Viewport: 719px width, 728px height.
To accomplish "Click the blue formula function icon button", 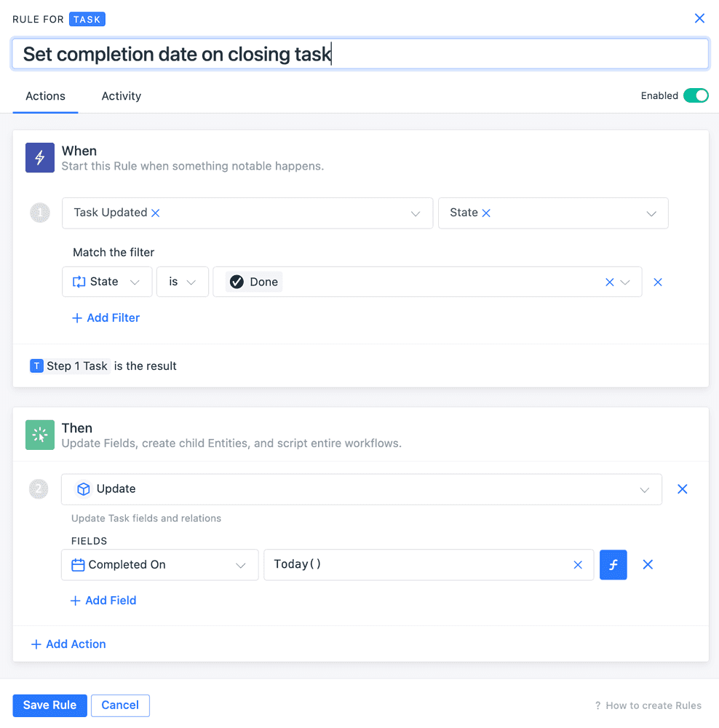I will 613,565.
